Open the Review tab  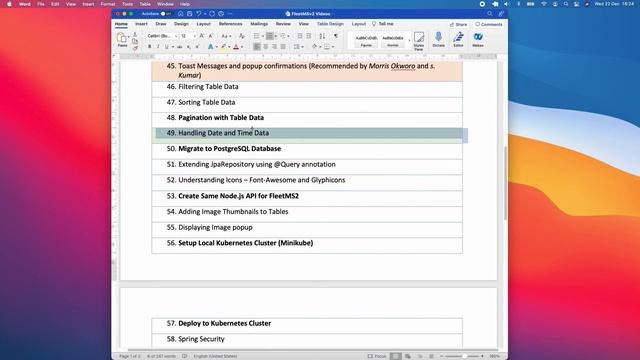283,24
